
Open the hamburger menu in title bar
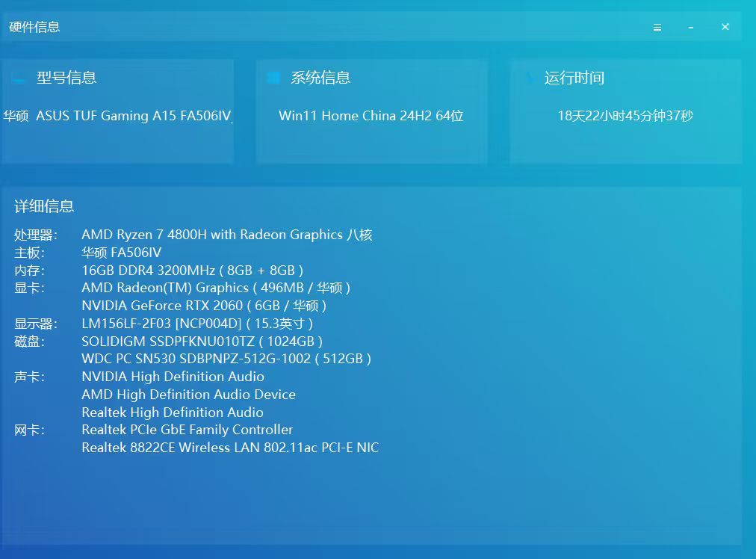pos(657,28)
